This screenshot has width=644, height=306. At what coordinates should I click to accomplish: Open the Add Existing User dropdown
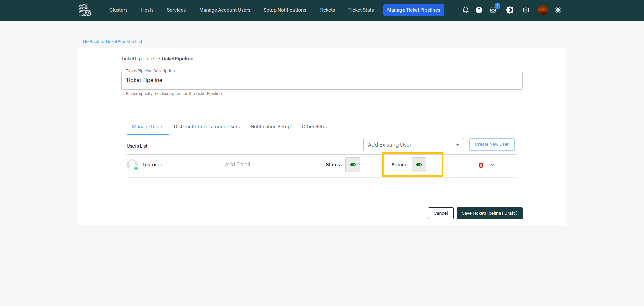pos(414,145)
